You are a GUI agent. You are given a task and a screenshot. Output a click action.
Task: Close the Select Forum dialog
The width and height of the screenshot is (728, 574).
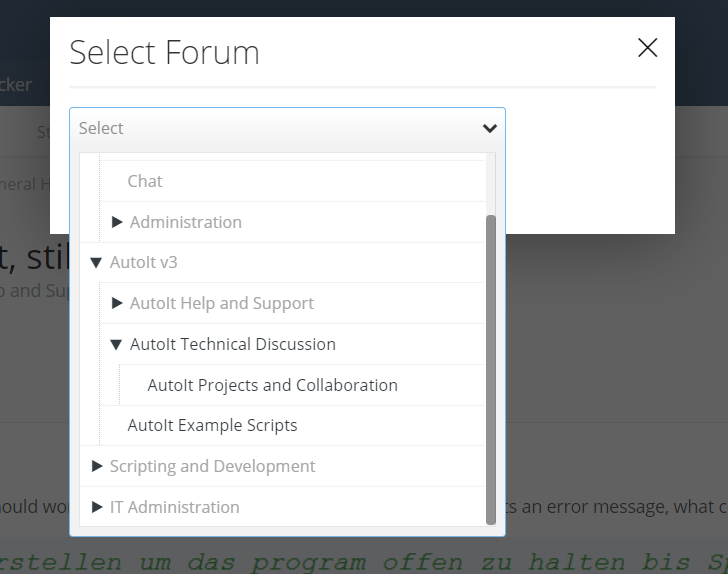point(647,48)
